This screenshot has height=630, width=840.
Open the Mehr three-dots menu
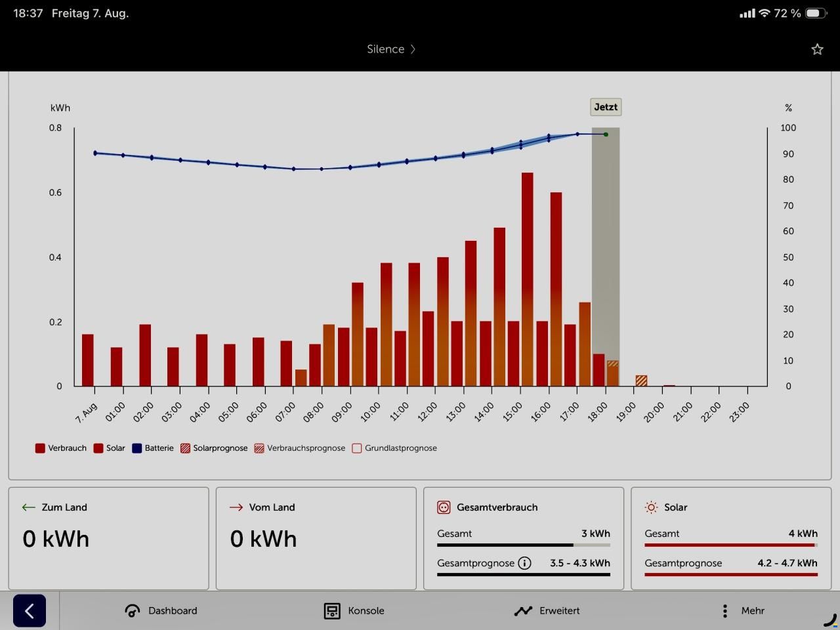click(x=724, y=611)
